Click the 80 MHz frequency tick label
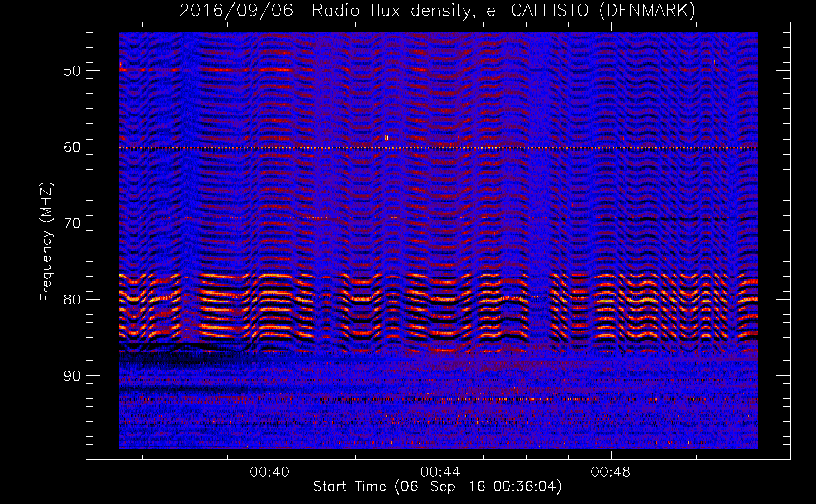 pyautogui.click(x=72, y=300)
